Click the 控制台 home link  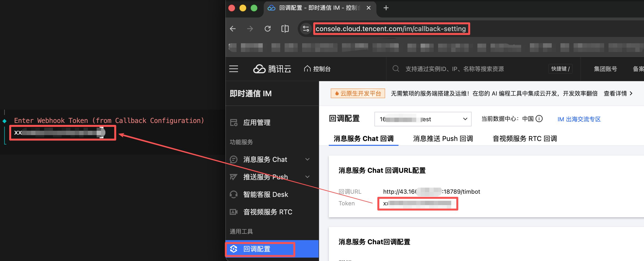317,69
